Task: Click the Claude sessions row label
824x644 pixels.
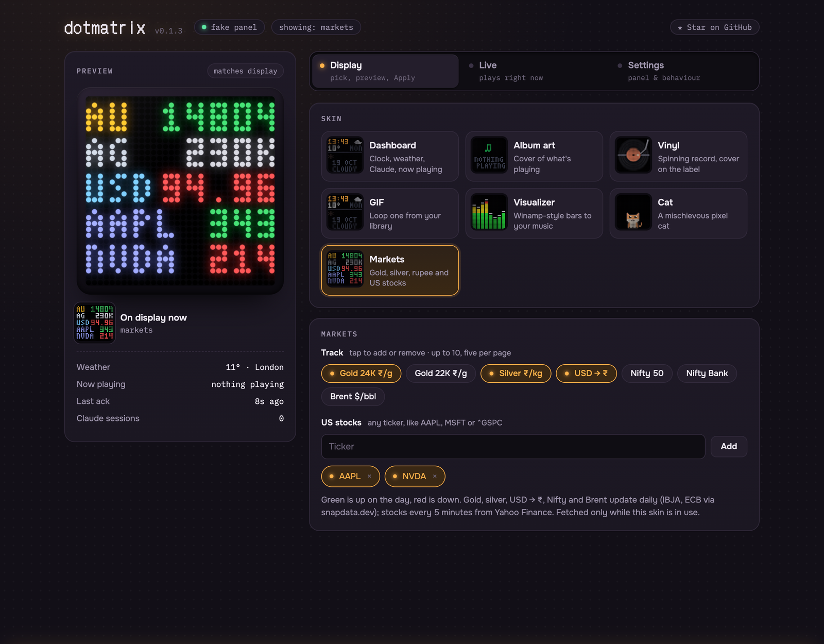Action: pyautogui.click(x=108, y=418)
